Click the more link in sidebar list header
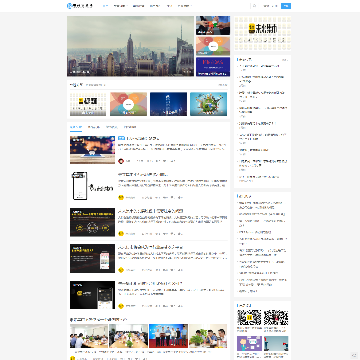360x360 pixels. [285, 60]
